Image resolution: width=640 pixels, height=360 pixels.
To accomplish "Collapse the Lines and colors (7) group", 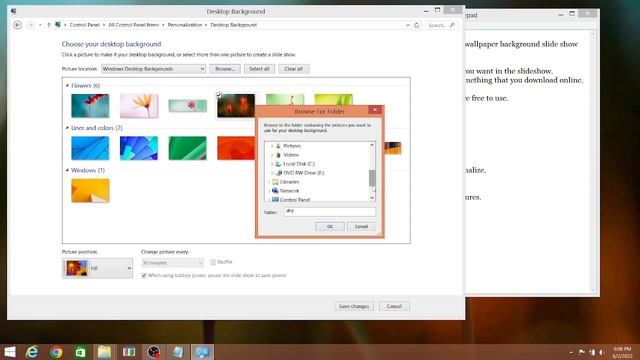I will tap(67, 128).
